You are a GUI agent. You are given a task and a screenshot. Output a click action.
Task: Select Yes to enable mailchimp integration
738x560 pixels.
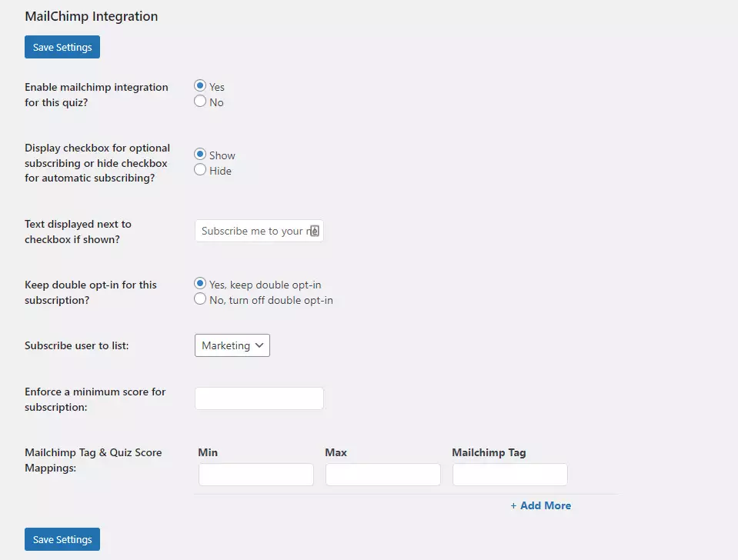200,86
